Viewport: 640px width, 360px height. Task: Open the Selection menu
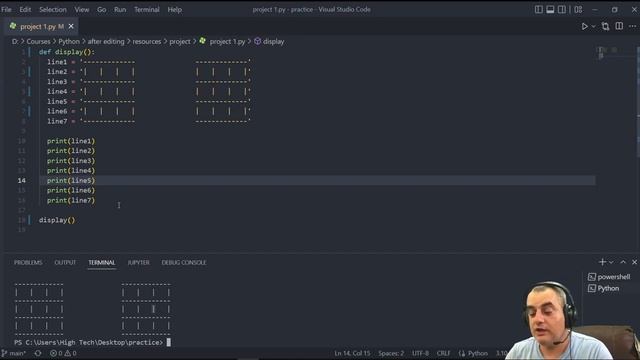coord(53,9)
